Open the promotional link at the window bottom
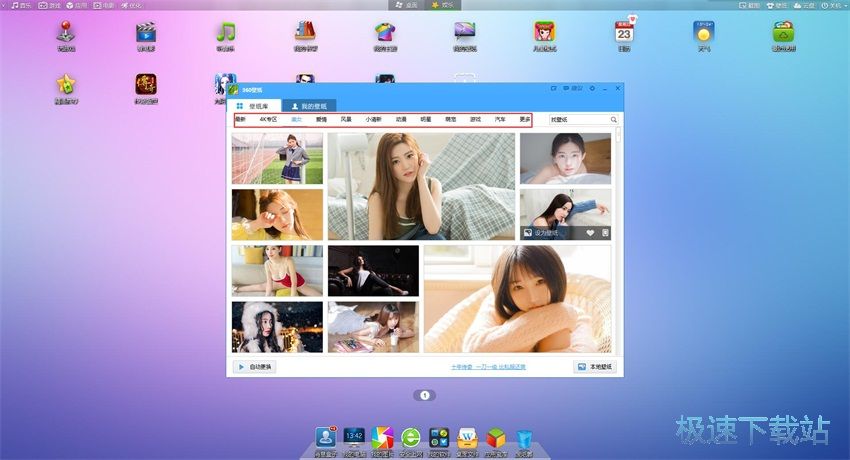The image size is (850, 460). [x=488, y=367]
